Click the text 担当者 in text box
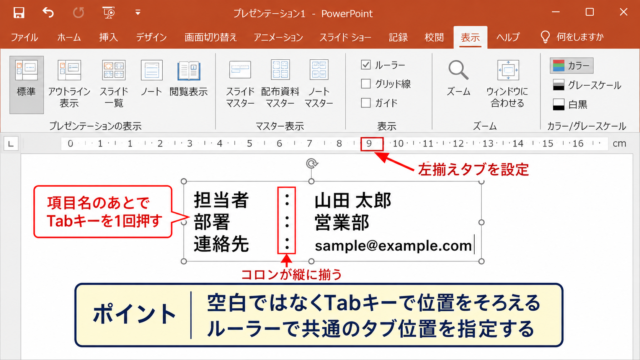Viewport: 640px width, 360px height. pyautogui.click(x=221, y=200)
